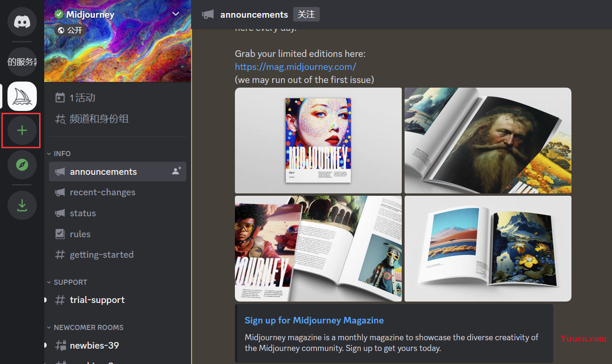The width and height of the screenshot is (612, 364).
Task: Collapse the NEWCOMER ROOMS category
Action: click(x=85, y=327)
